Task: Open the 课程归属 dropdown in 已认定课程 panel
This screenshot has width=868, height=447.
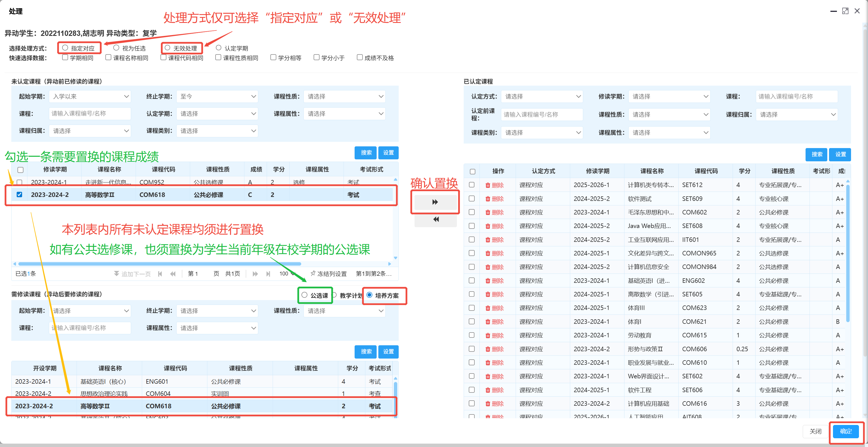Action: pyautogui.click(x=797, y=114)
